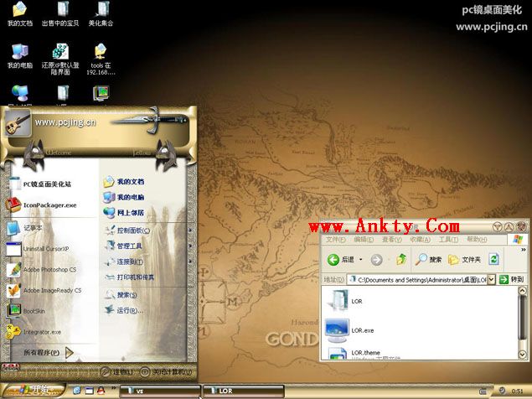Open the address bar dropdown arrow
Viewport: 532px width, 399px height.
491,280
